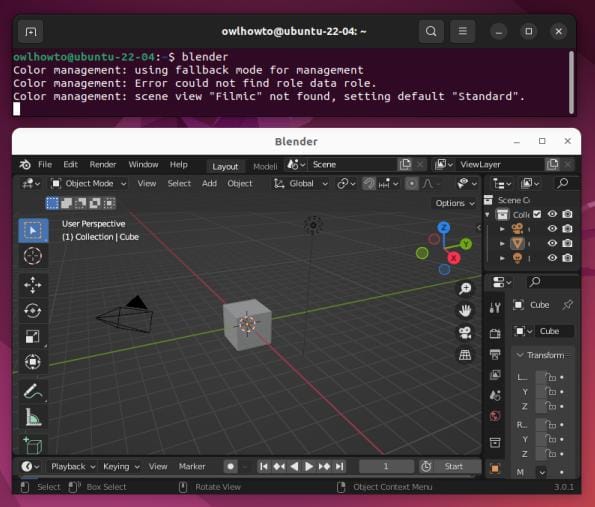
Task: Toggle auto keying record button in timeline
Action: pos(230,466)
